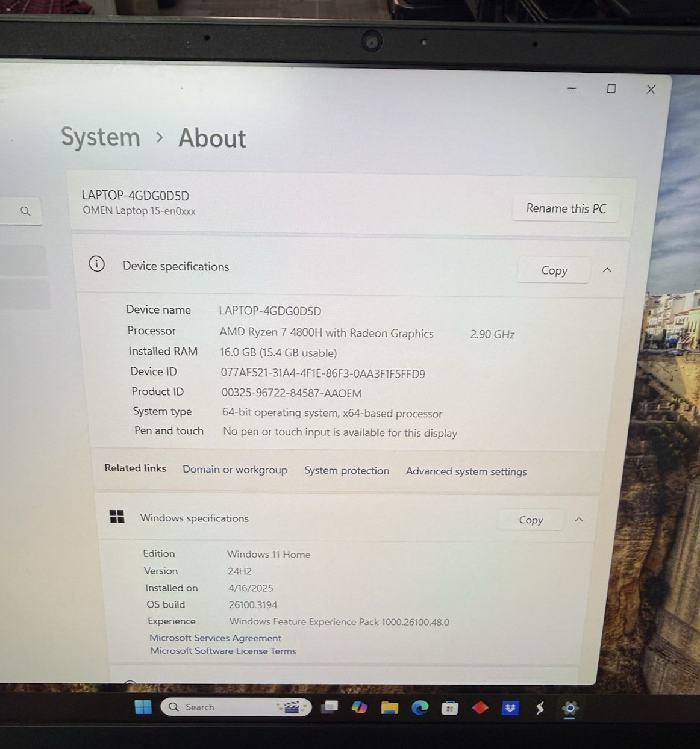Click the Settings gear in the taskbar

(570, 709)
